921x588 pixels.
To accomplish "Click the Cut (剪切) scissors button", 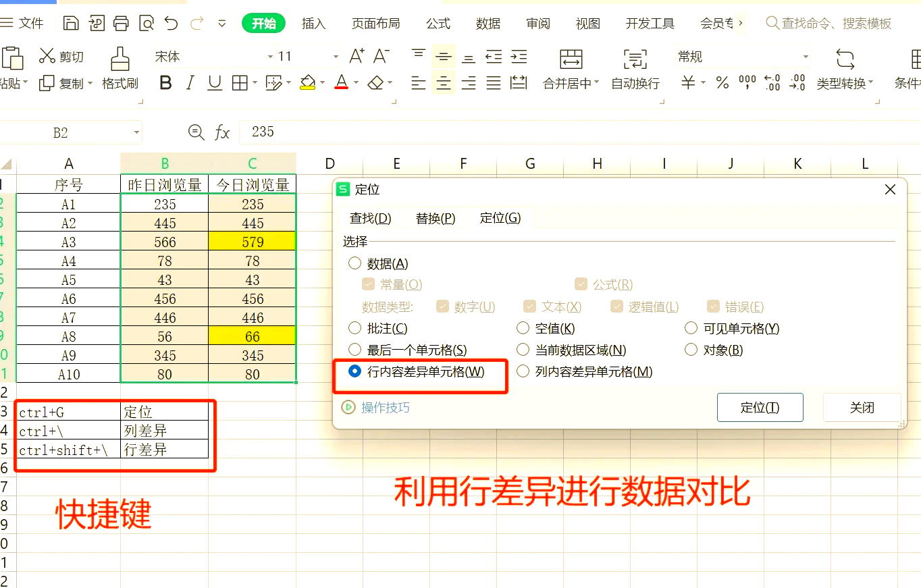I will (x=61, y=57).
